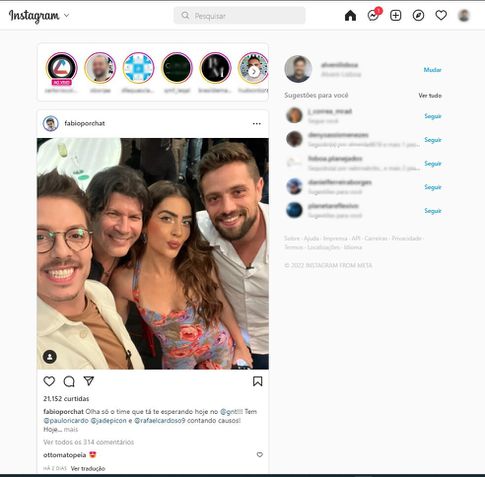Open the post photo of four people
The width and height of the screenshot is (485, 477).
click(153, 254)
